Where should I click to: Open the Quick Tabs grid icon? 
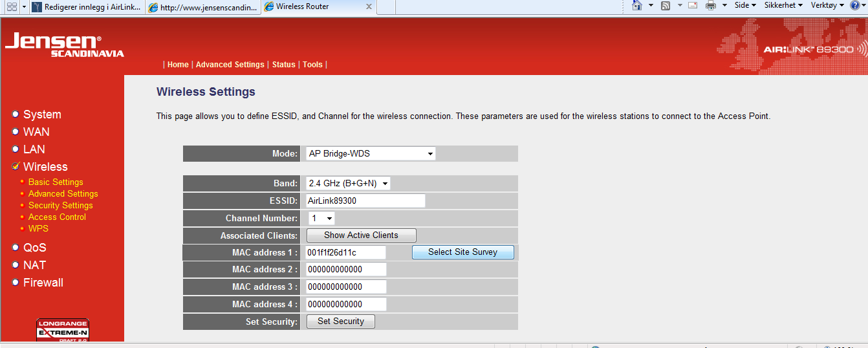point(12,6)
